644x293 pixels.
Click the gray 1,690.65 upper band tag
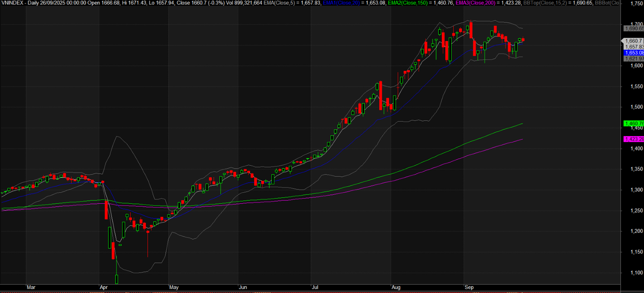coord(634,28)
